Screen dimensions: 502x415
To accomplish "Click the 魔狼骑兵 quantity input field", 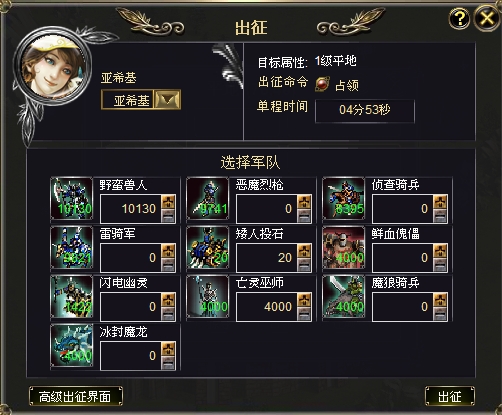I will (x=403, y=307).
